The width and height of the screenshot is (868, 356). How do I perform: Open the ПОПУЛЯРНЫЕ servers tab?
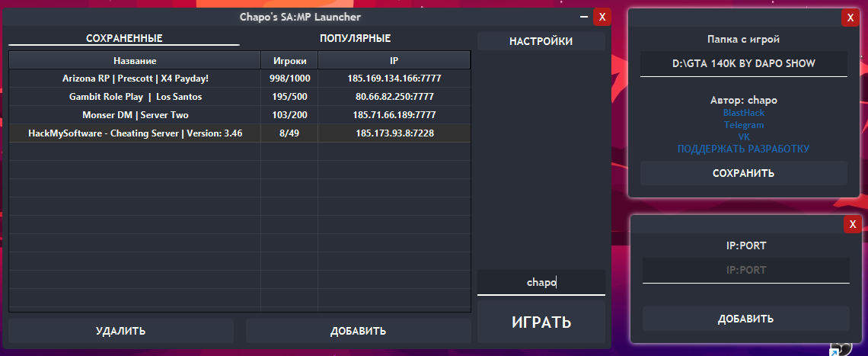356,38
